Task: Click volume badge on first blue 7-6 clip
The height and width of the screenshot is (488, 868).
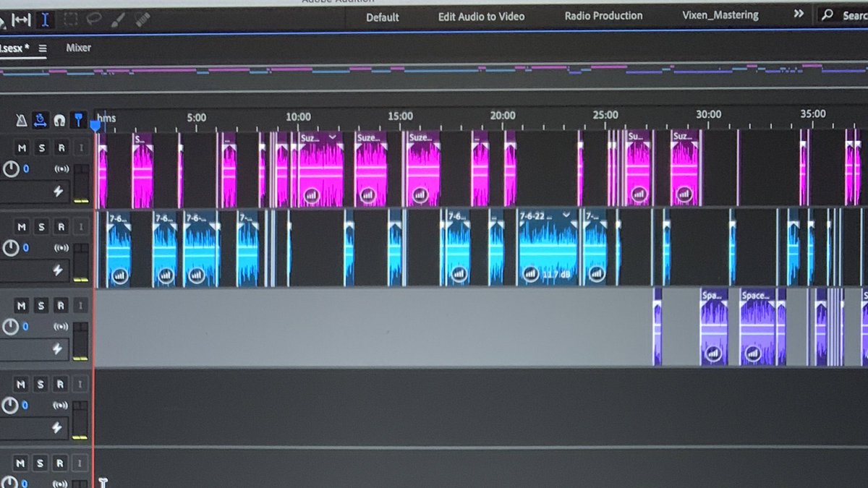Action: coord(119,275)
